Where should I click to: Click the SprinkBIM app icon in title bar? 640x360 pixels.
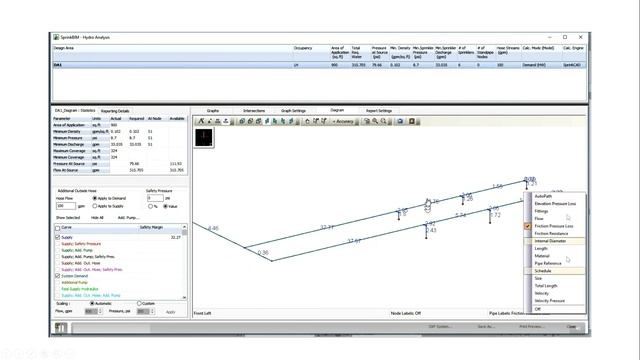tap(56, 37)
